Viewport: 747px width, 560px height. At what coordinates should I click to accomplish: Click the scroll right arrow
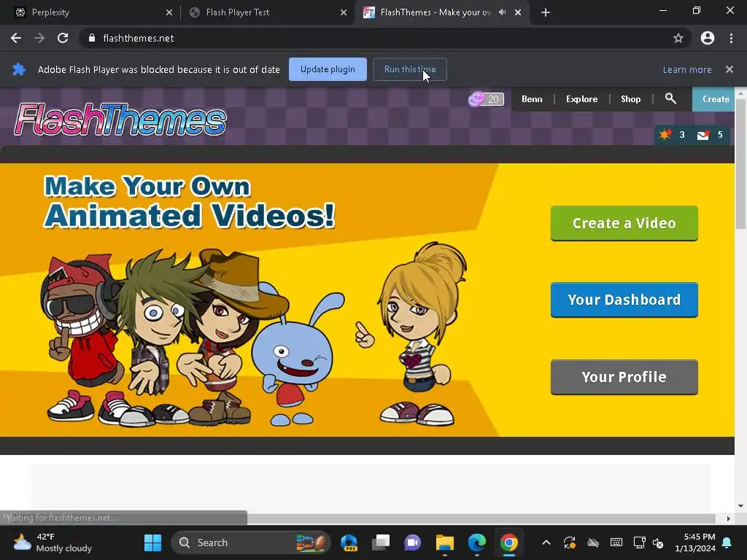point(728,518)
